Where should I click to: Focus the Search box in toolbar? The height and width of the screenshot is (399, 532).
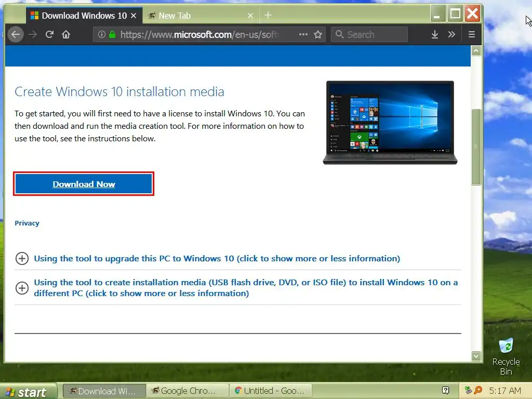pyautogui.click(x=369, y=34)
